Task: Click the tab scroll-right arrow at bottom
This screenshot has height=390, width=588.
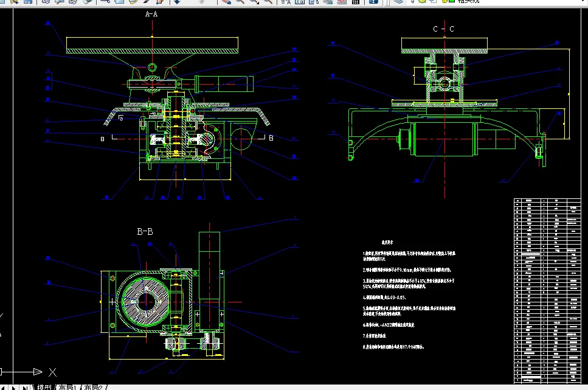Action: (13, 388)
